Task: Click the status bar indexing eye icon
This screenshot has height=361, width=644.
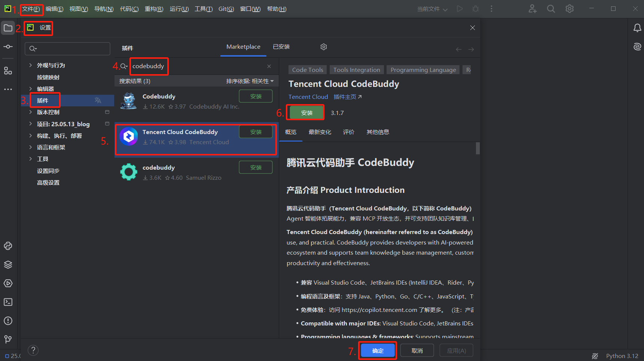Action: click(x=595, y=356)
